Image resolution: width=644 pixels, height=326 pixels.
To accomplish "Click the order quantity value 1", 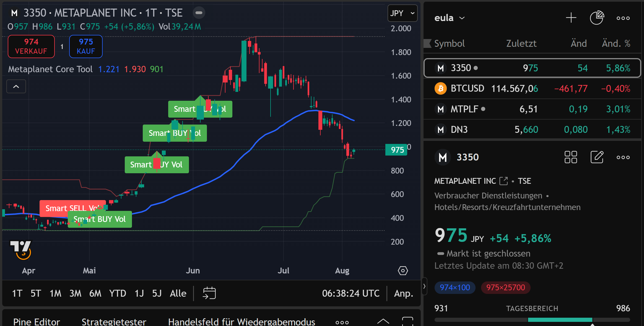I will tap(62, 46).
